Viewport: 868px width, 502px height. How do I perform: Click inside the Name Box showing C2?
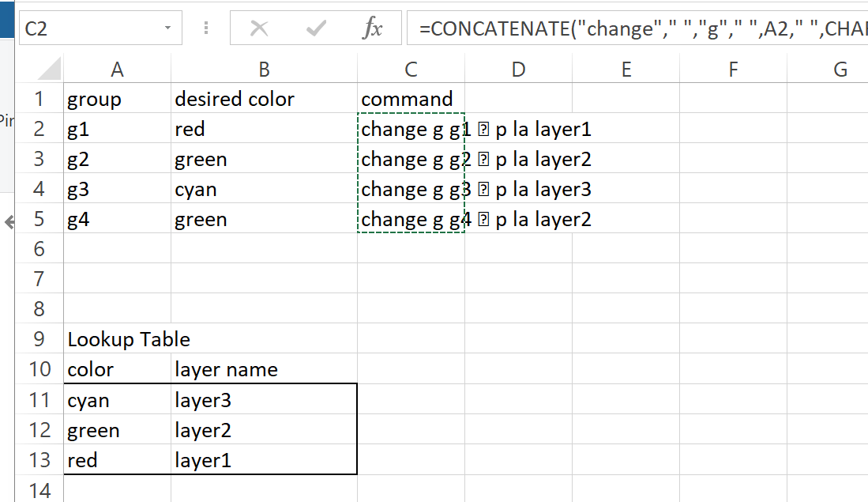87,28
